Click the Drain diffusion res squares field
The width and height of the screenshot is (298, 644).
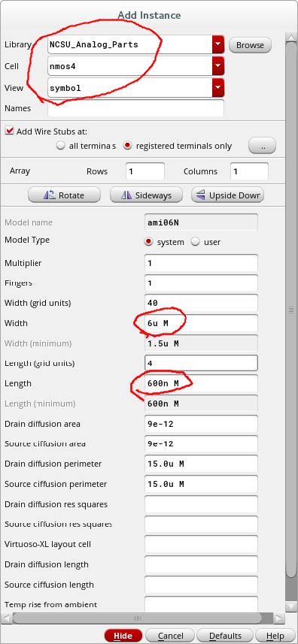202,504
